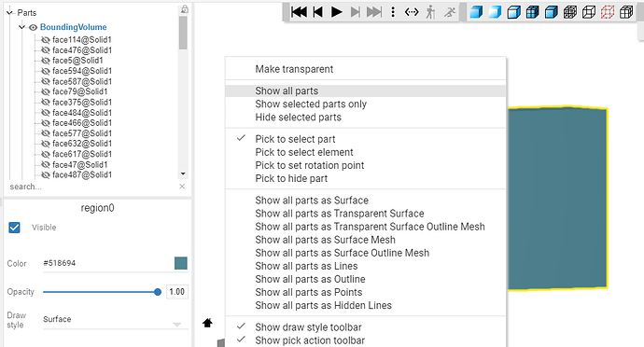644x347 pixels.
Task: Choose Surface Outline Mesh cube icon
Action: (552, 12)
